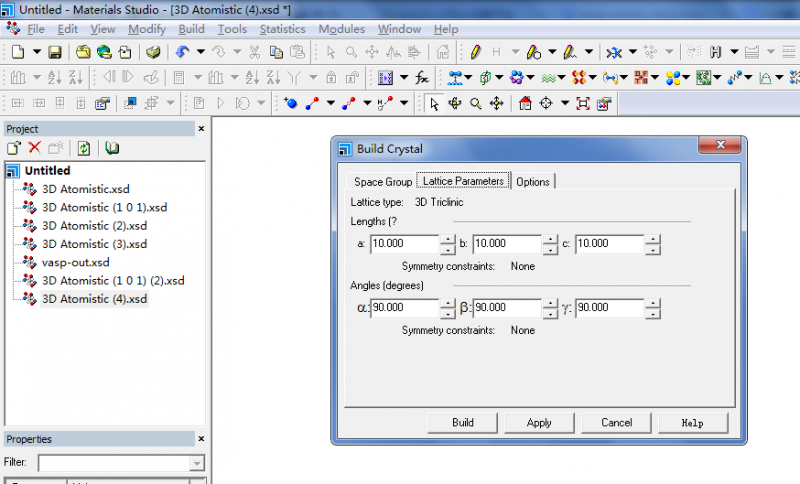Click the New document icon
The height and width of the screenshot is (484, 800).
[18, 52]
